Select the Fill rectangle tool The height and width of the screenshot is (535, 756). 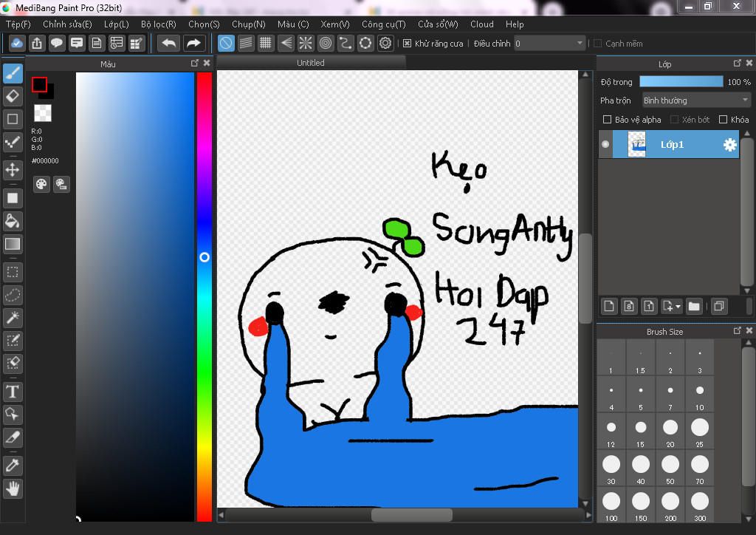[13, 198]
